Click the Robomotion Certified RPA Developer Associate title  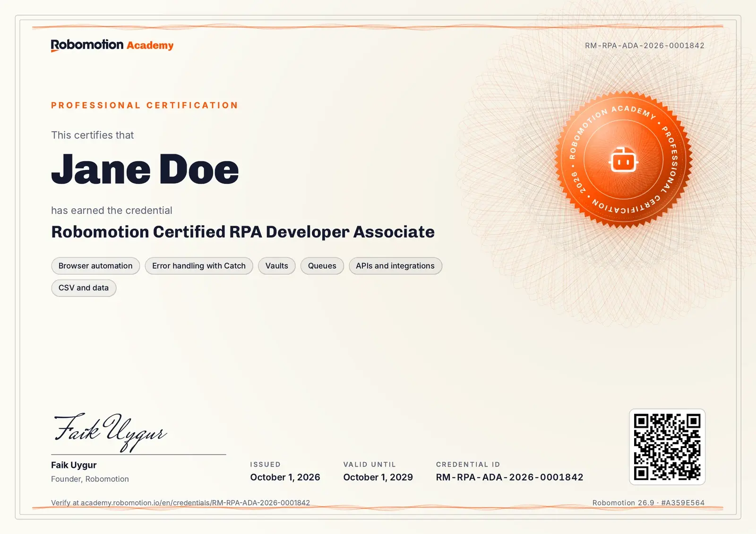pyautogui.click(x=243, y=232)
